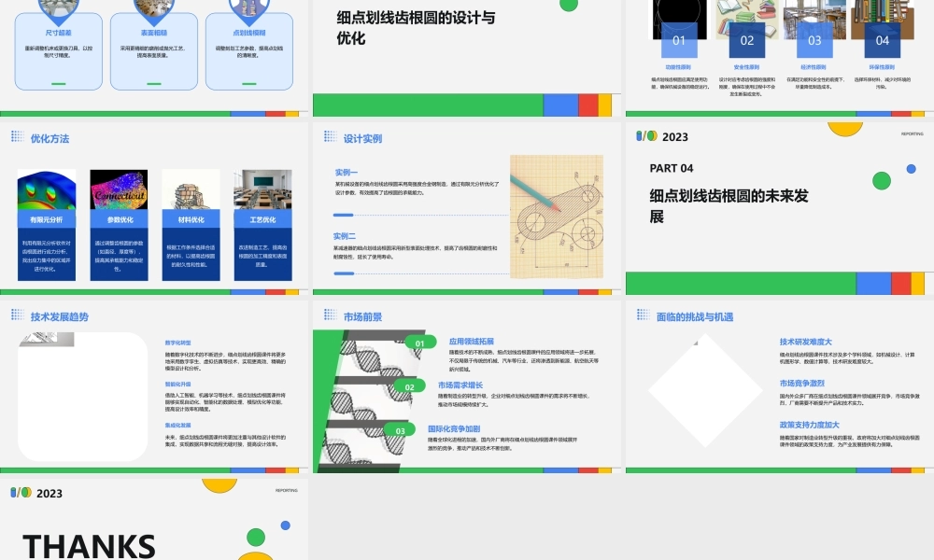Click the 实例二 heading
The image size is (934, 560).
[345, 236]
